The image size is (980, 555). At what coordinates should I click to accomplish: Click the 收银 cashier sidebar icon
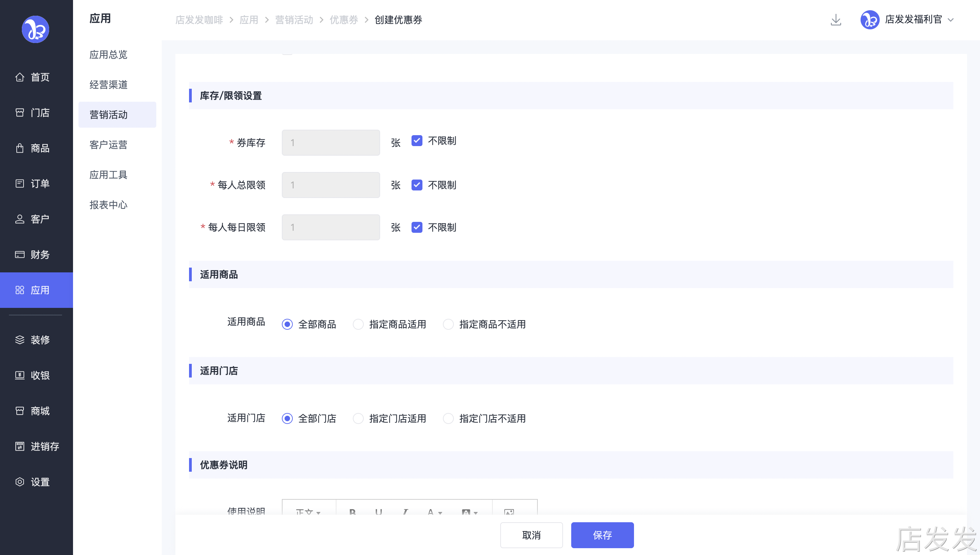click(x=20, y=375)
